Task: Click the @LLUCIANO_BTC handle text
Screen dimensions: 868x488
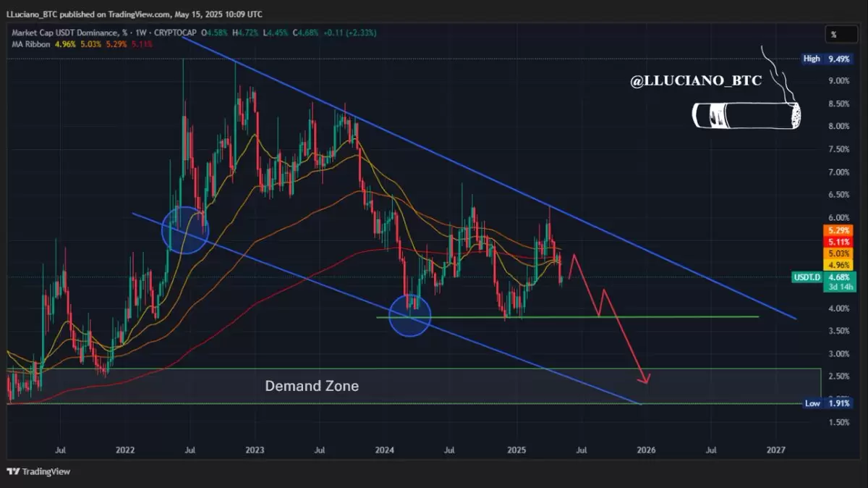Action: pyautogui.click(x=696, y=81)
